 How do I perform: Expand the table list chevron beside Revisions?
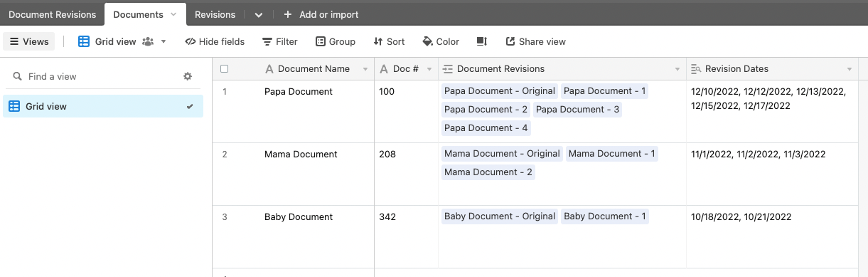click(258, 14)
